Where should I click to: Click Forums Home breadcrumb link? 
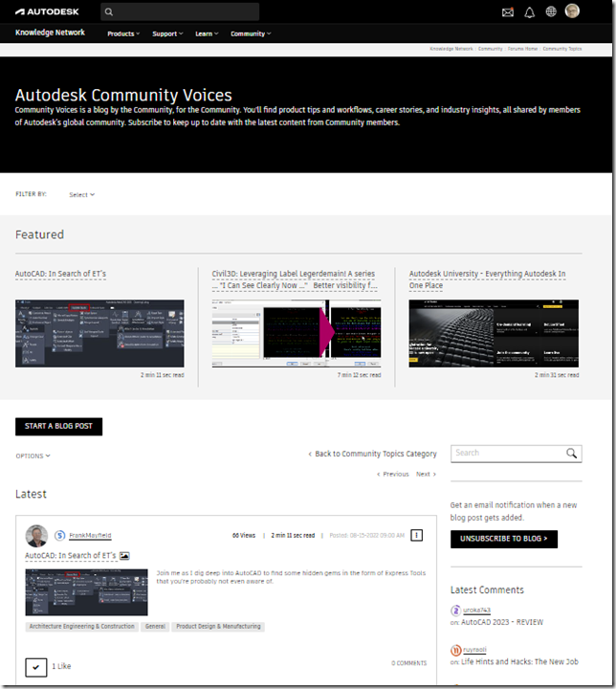tap(522, 49)
